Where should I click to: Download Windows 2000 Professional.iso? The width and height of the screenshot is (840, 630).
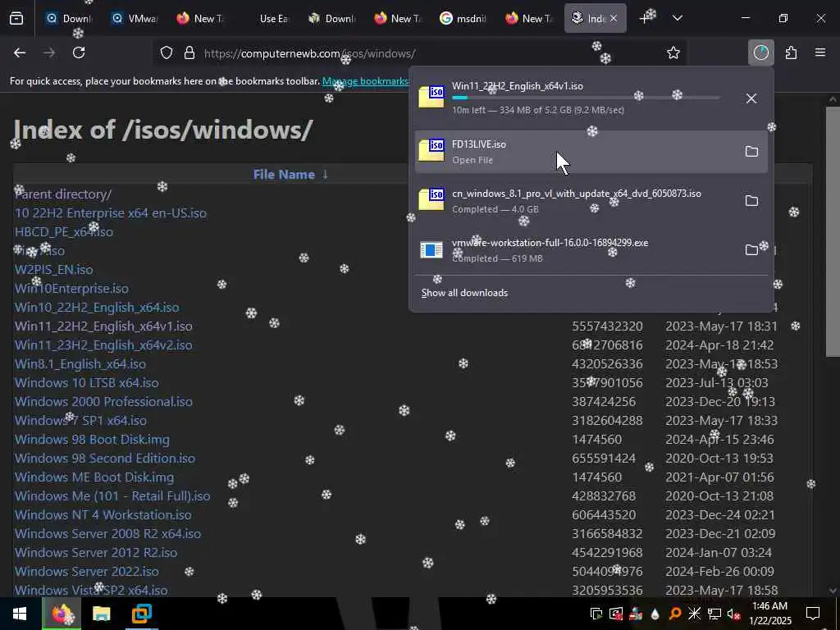(103, 402)
